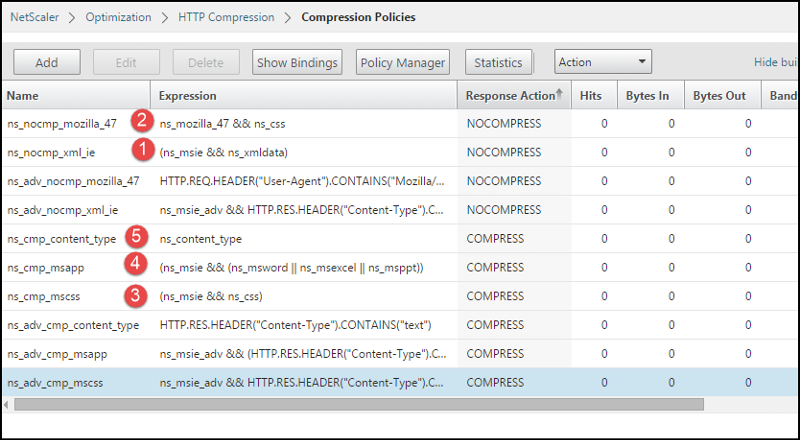Open Show Bindings for the selected policy

click(x=297, y=62)
